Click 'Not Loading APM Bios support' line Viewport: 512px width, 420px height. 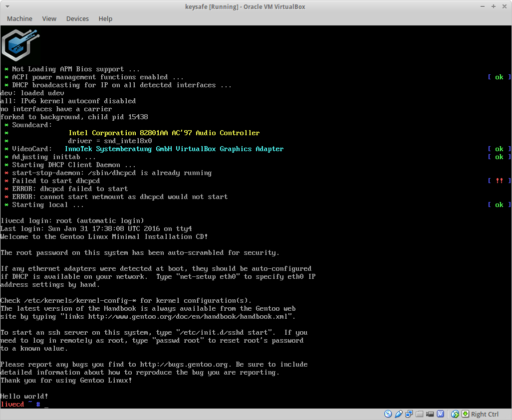click(x=76, y=69)
